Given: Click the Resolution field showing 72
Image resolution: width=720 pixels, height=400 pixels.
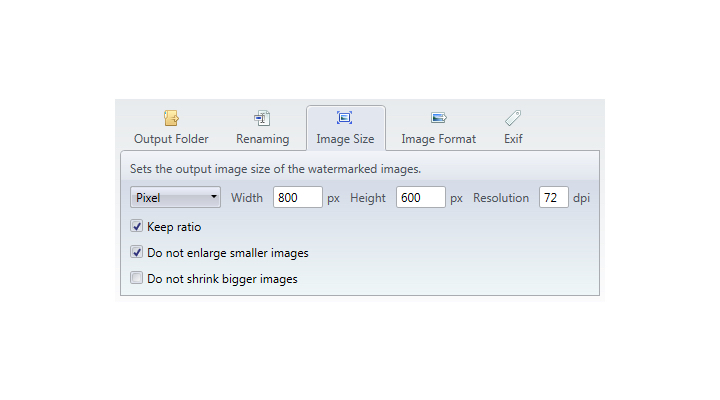Looking at the screenshot, I should click(x=553, y=197).
